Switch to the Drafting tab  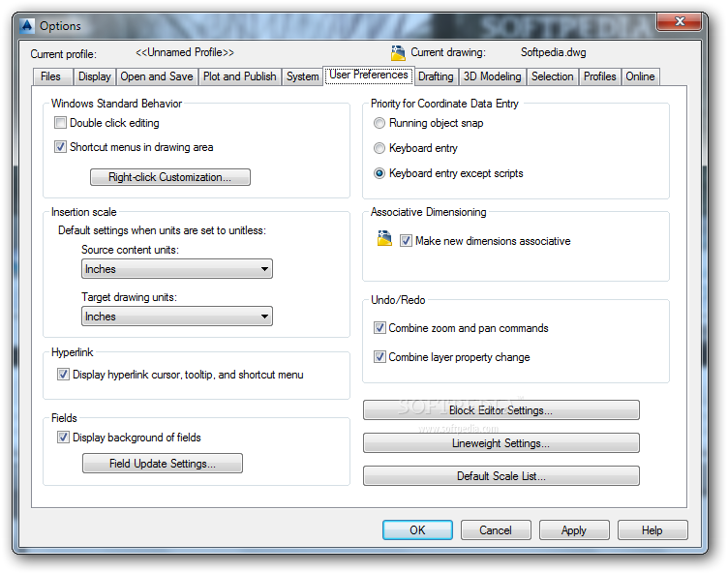[436, 76]
